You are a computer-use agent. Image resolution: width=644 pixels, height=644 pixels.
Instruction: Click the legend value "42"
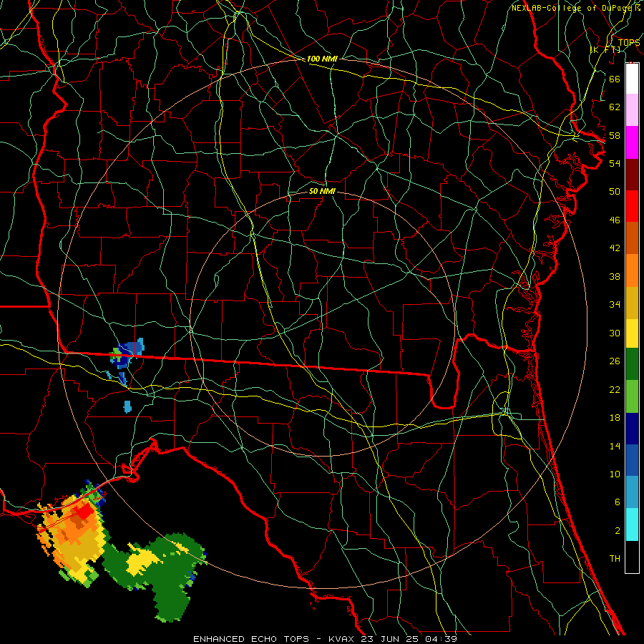point(615,248)
